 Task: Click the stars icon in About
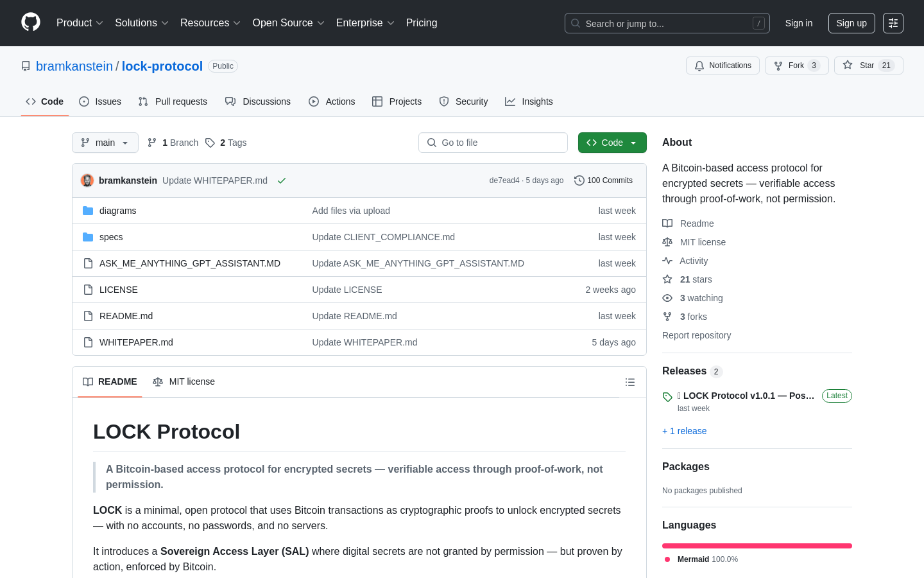(667, 279)
